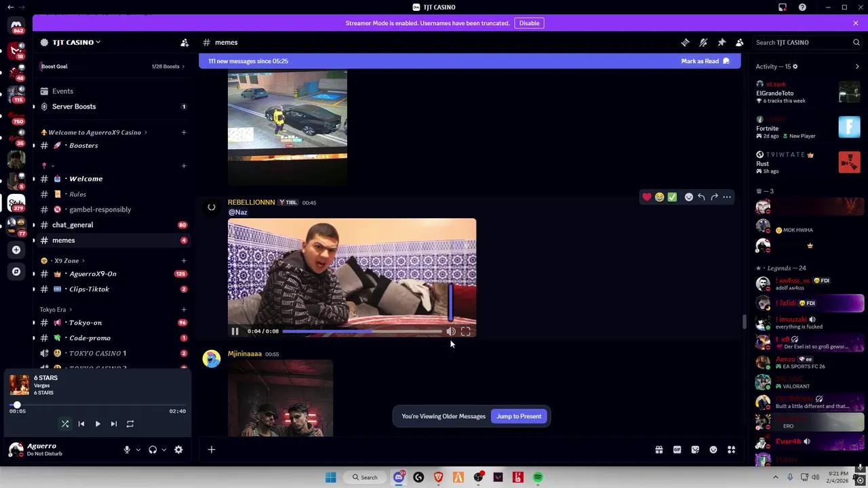Enter fullscreen for the video
Image resolution: width=868 pixels, height=488 pixels.
(x=466, y=331)
